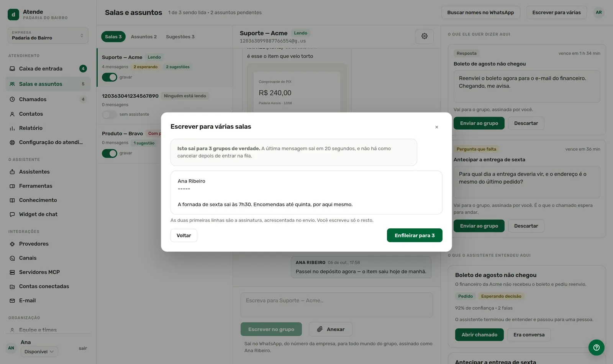Click Enviar ao grupo for Boleto de agosto
This screenshot has height=364, width=613.
[x=479, y=123]
